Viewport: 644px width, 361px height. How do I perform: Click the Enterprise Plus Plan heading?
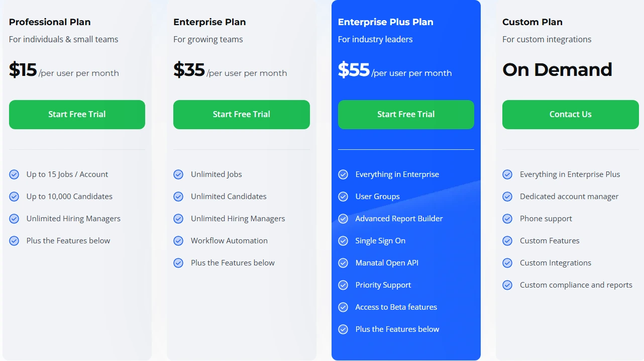coord(385,22)
